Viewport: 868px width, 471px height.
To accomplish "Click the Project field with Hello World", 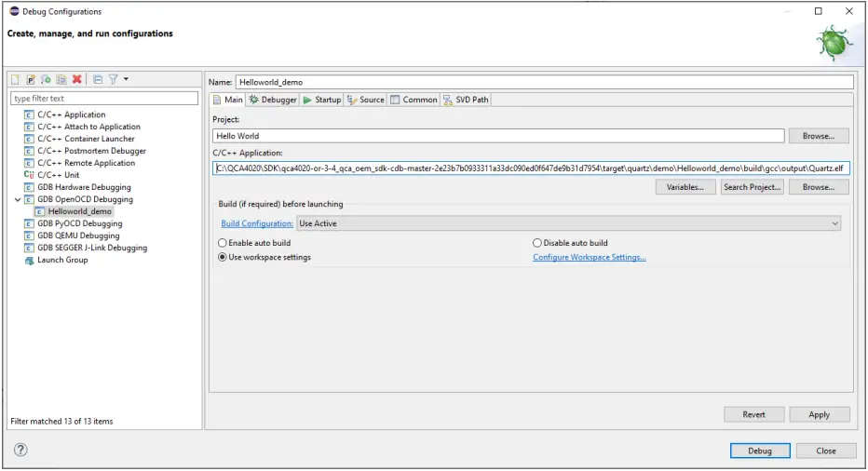I will (498, 136).
